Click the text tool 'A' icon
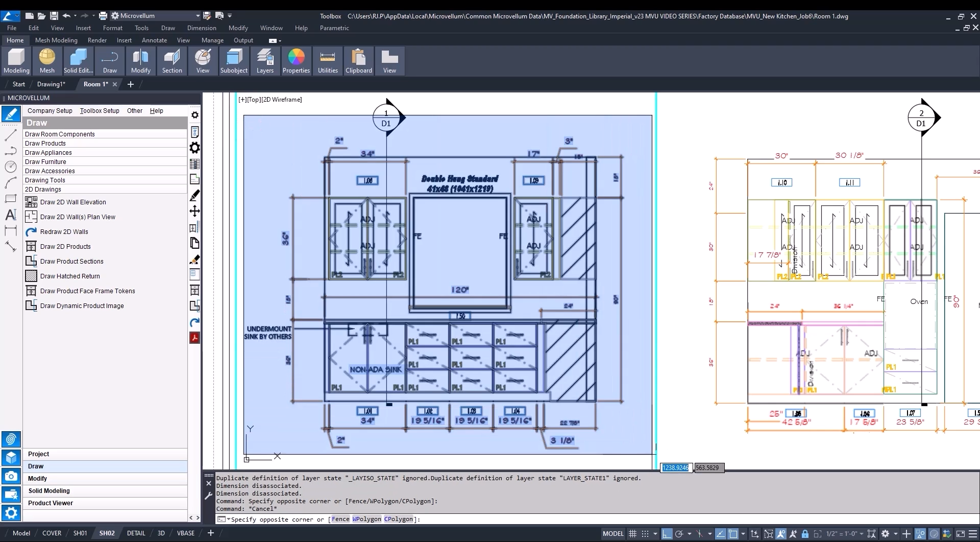Screen dimensions: 980x542 point(10,215)
